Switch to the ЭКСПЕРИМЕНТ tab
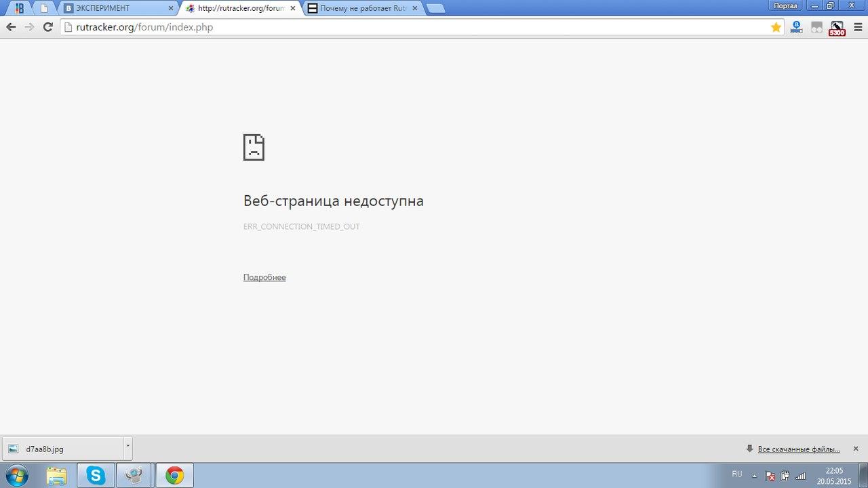This screenshot has width=868, height=488. [119, 8]
